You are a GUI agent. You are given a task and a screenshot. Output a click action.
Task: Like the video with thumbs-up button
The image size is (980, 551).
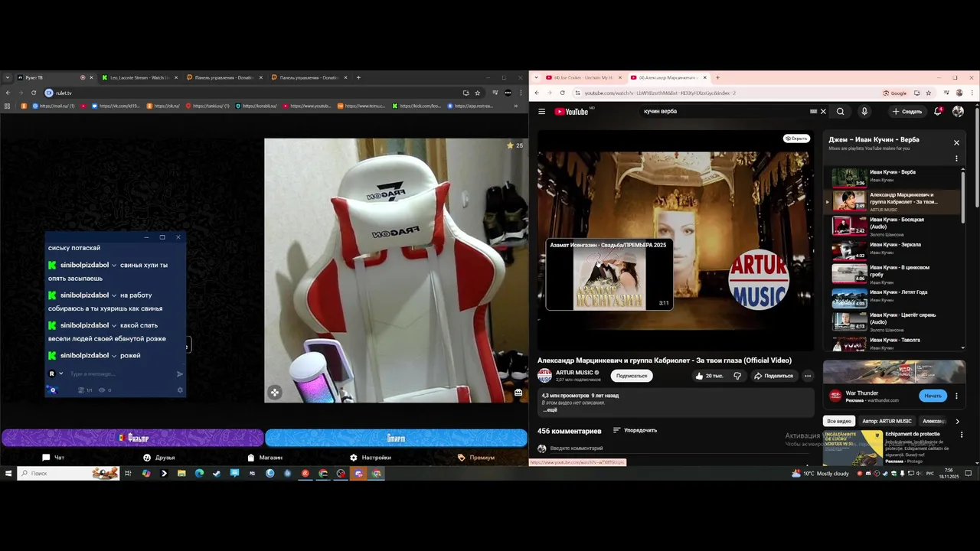coord(708,376)
